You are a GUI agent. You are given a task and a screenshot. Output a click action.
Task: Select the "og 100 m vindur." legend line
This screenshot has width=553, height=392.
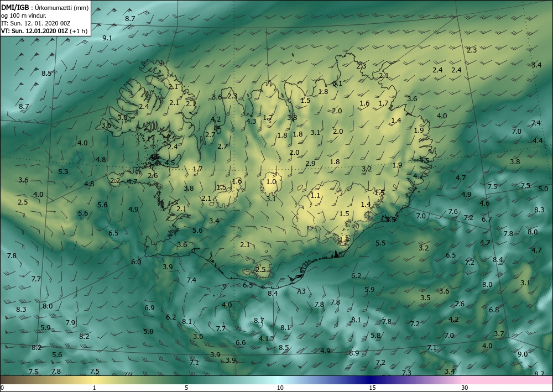(24, 15)
